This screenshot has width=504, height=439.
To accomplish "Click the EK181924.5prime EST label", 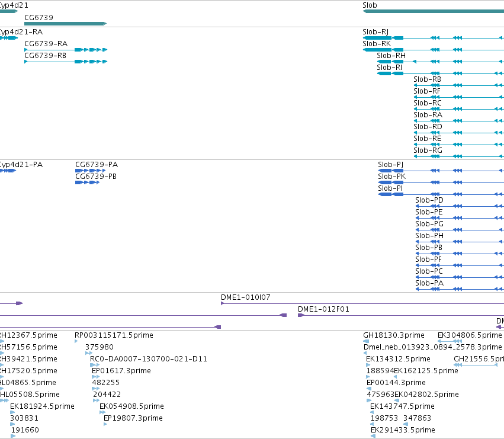I will pos(42,406).
